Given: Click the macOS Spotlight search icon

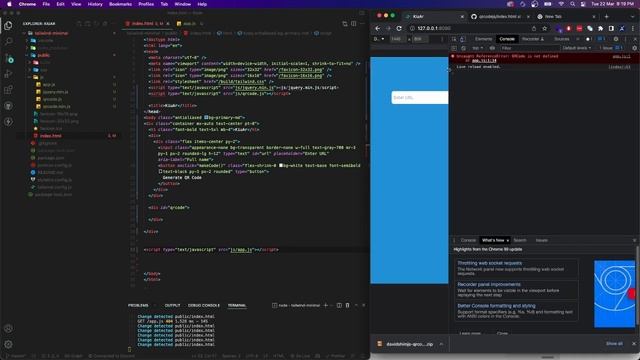Looking at the screenshot, I should click(573, 4).
